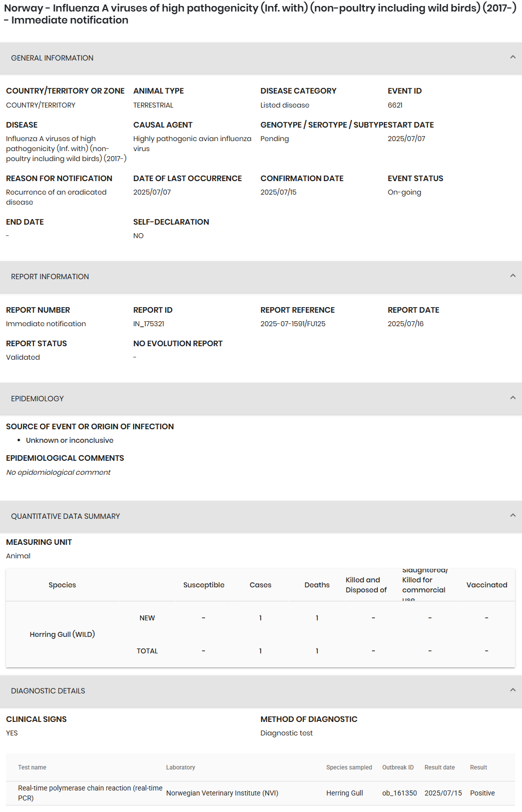This screenshot has width=522, height=812.
Task: Open outbreak ob_161350 in the diagnostics table
Action: tap(399, 793)
